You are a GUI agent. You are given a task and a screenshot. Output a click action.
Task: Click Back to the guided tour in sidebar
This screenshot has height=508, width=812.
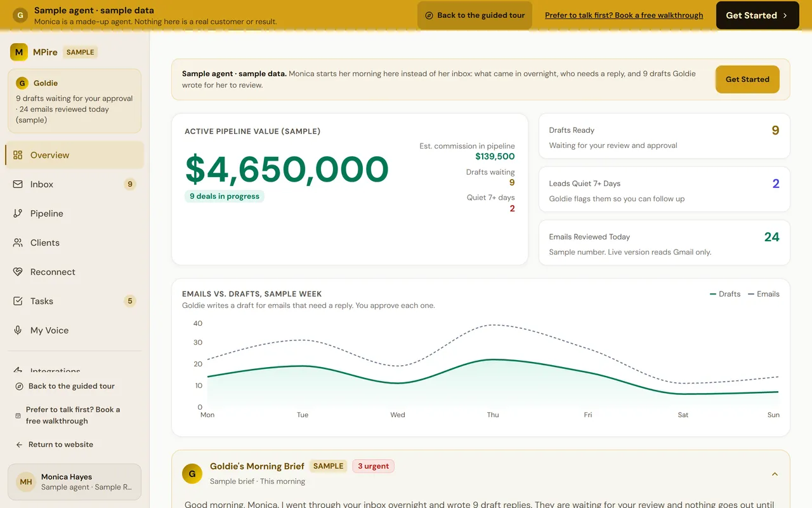(x=72, y=386)
